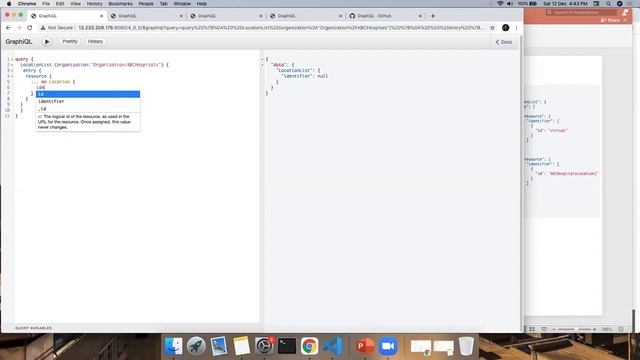The height and width of the screenshot is (360, 640).
Task: Open the File menu
Action: [46, 4]
